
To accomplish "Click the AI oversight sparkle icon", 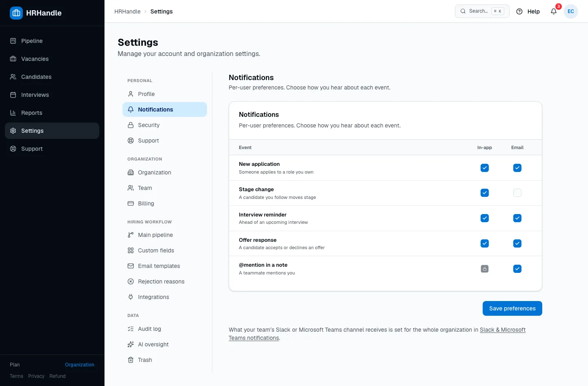I will pyautogui.click(x=131, y=344).
